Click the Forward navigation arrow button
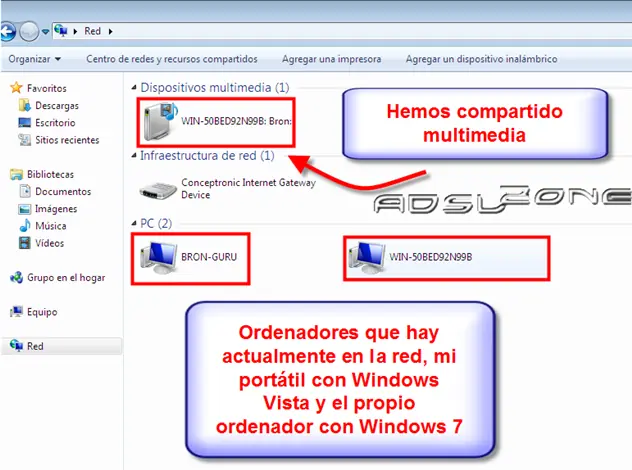632x470 pixels. (29, 31)
